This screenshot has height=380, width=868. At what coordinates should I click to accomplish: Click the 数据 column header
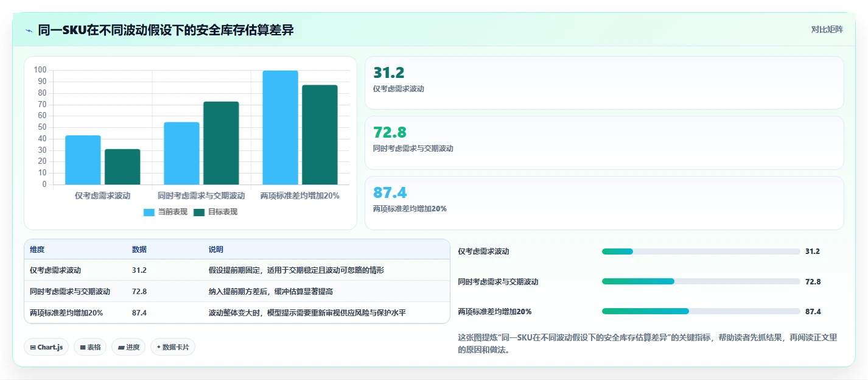(139, 250)
